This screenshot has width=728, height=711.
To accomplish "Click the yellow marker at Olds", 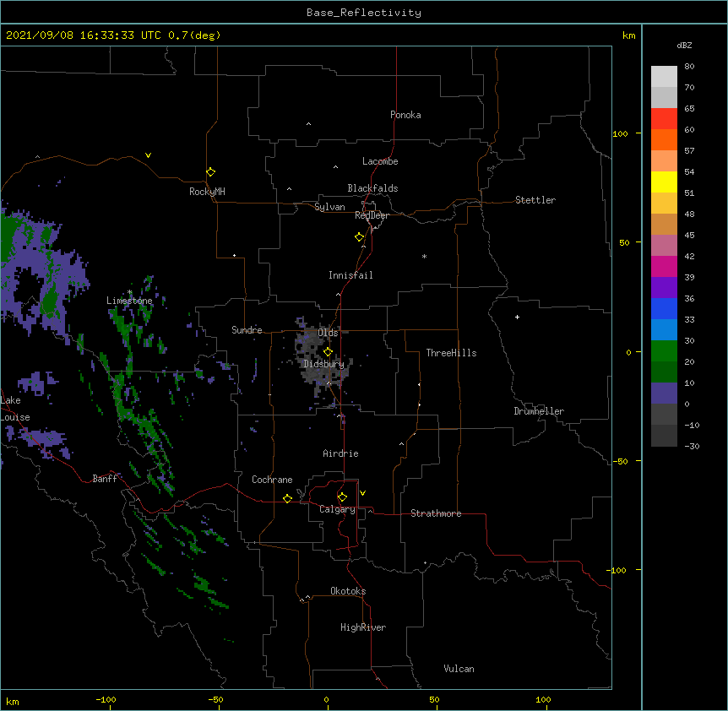I will tap(328, 351).
